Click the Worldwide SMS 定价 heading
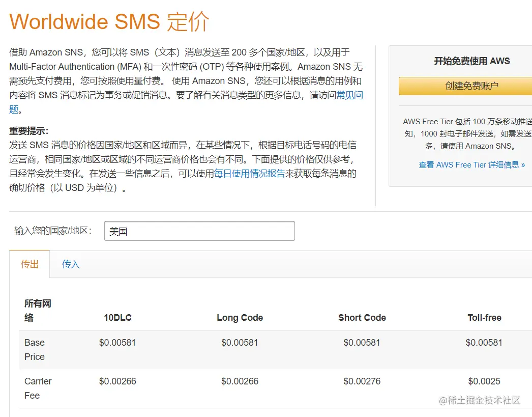Viewport: 532px width, 417px height. click(x=110, y=21)
